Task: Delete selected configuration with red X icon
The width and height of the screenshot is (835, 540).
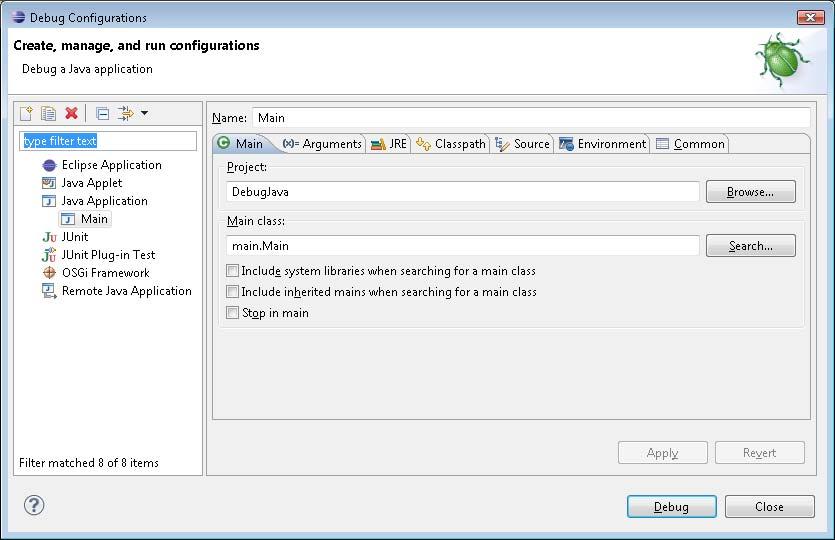Action: click(71, 113)
